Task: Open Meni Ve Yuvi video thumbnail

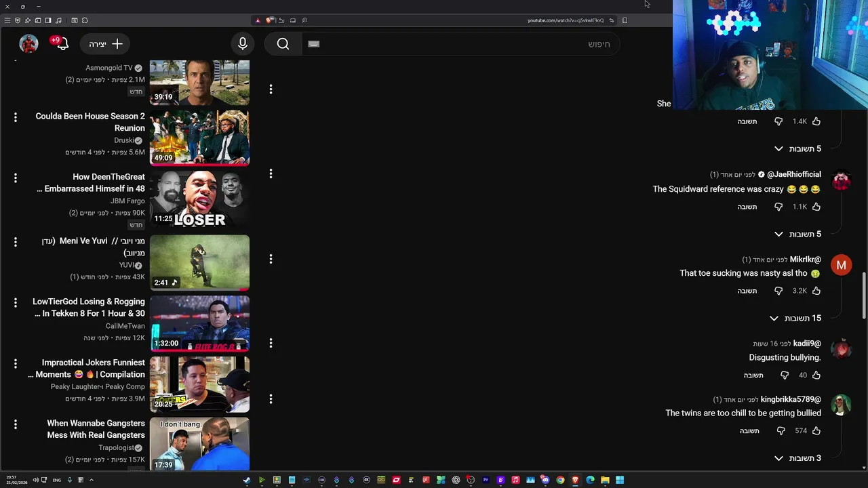Action: (199, 263)
